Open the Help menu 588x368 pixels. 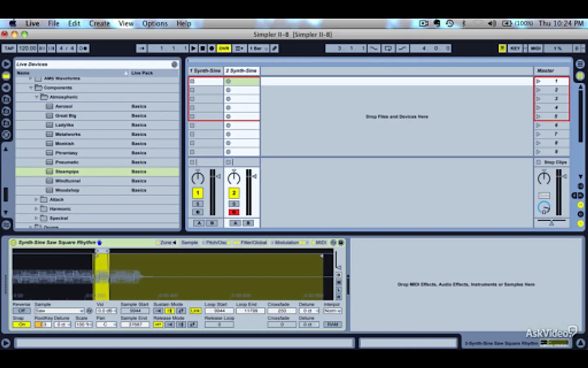click(184, 23)
